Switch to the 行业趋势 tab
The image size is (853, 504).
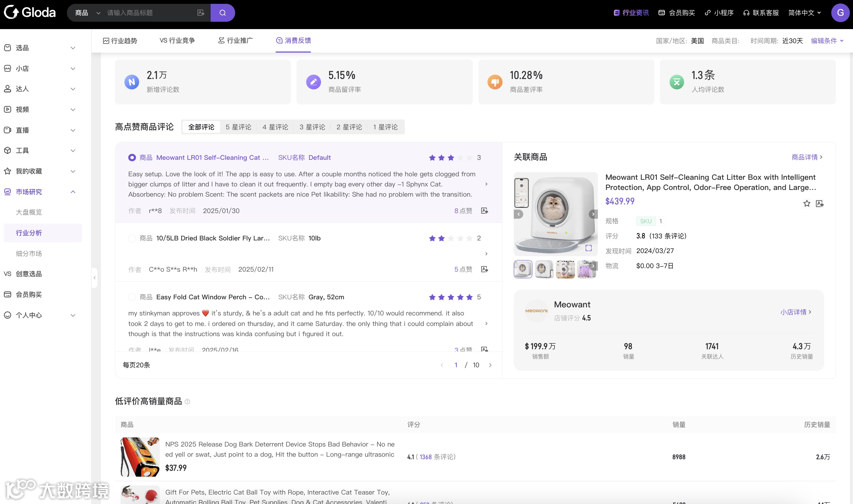[120, 41]
